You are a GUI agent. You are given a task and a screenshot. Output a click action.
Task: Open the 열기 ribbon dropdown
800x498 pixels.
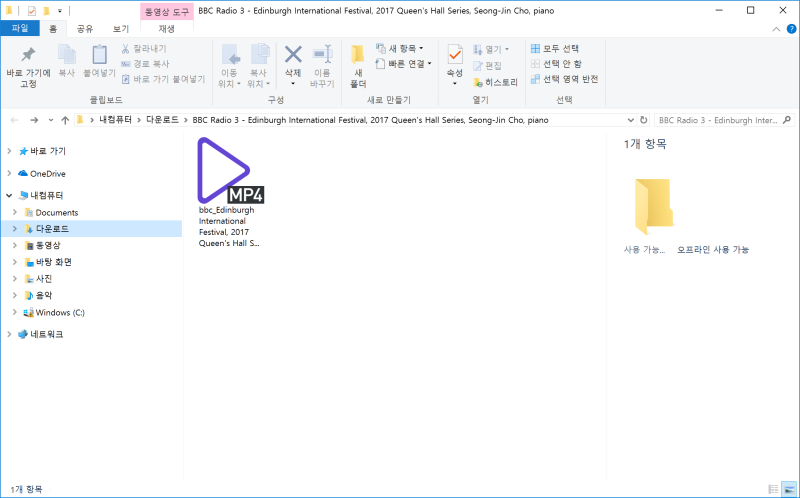[491, 49]
